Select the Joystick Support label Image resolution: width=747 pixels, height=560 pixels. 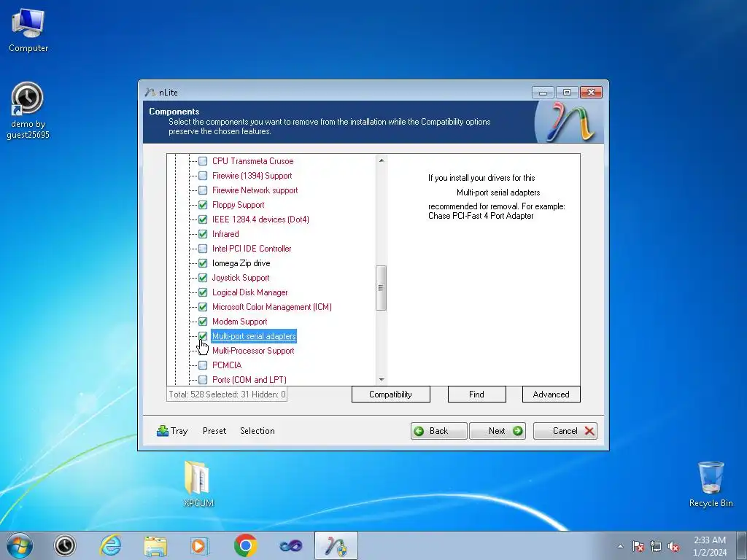(241, 278)
